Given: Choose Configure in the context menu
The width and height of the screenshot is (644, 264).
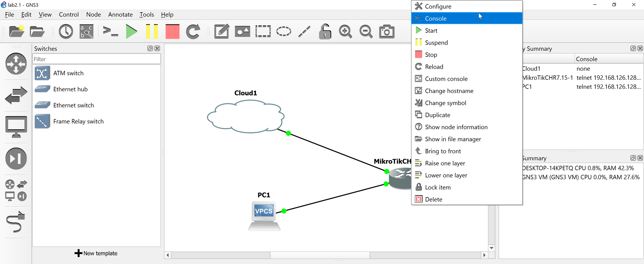Looking at the screenshot, I should pos(467,6).
